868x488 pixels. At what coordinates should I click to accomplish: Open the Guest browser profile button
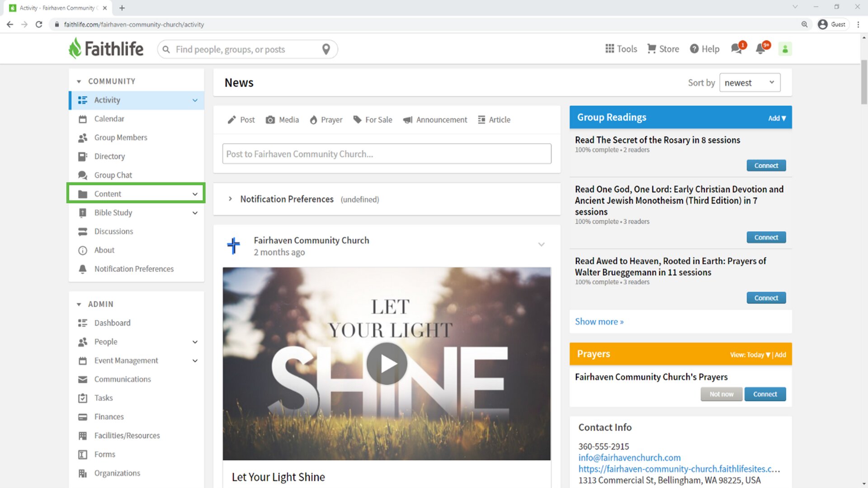832,24
